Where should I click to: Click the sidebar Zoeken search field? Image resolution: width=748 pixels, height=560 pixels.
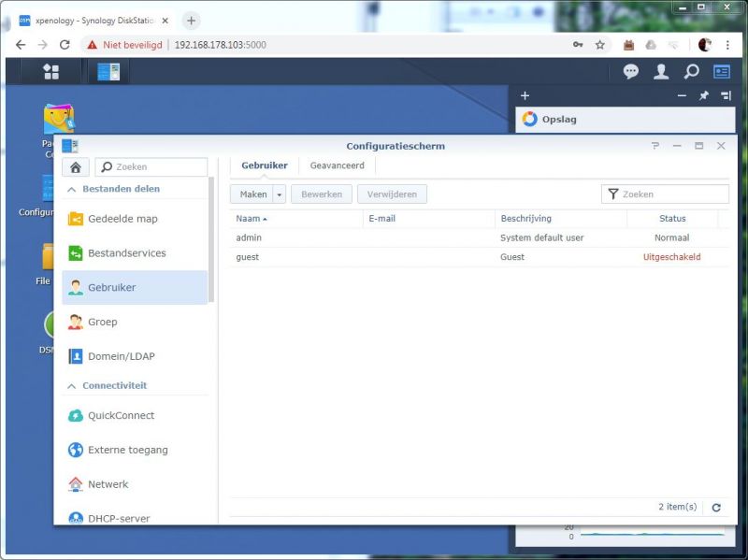pyautogui.click(x=151, y=167)
